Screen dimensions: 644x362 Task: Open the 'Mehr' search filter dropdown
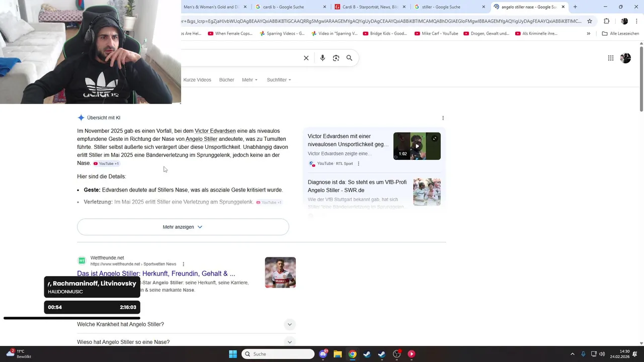tap(250, 80)
